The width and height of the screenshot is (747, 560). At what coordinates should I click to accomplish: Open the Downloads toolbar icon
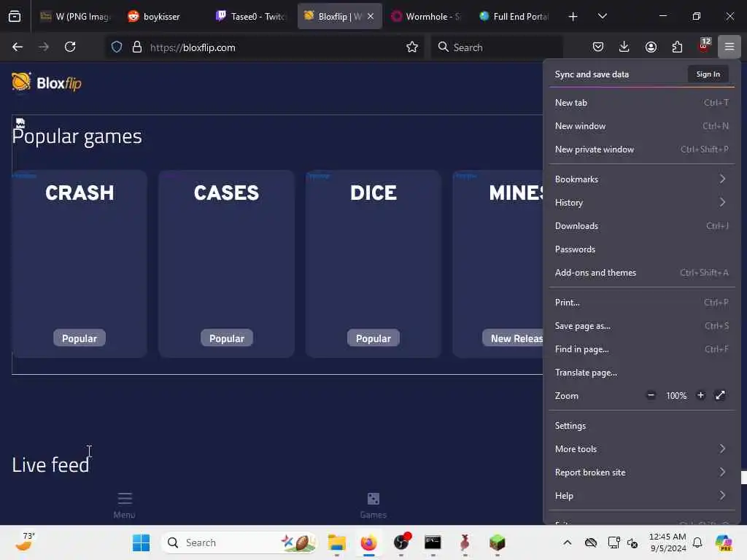624,47
